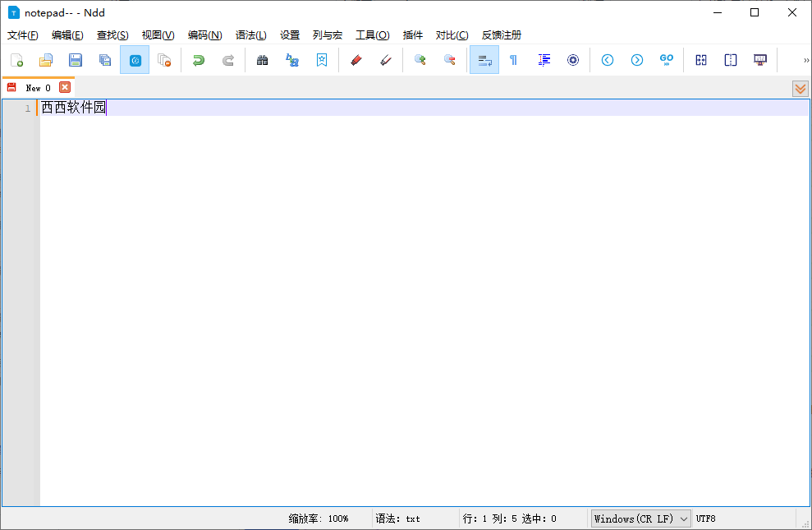This screenshot has width=812, height=530.
Task: Open the 列与宏 menu
Action: click(x=328, y=35)
